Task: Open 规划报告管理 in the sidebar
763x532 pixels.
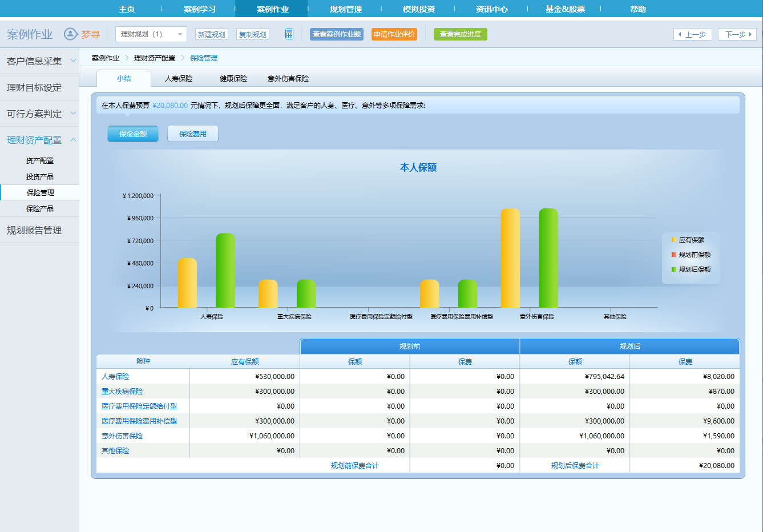Action: (x=39, y=230)
